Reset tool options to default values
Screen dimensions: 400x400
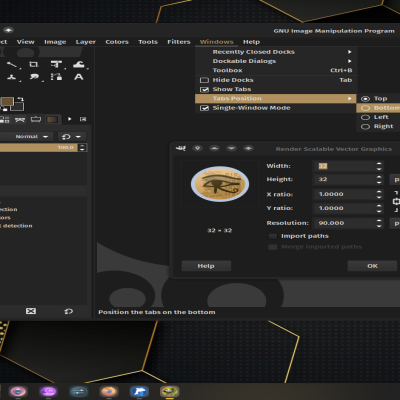point(68,311)
